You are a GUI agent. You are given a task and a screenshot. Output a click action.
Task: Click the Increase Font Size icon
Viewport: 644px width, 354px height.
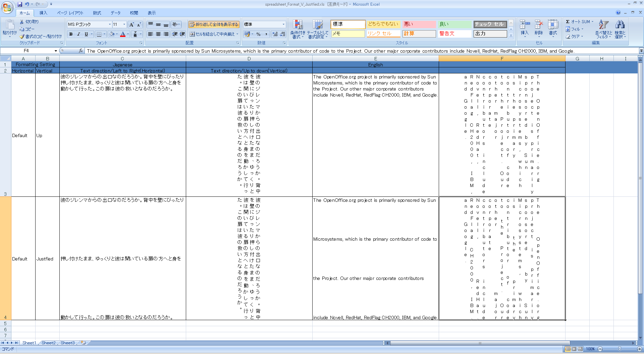[x=131, y=24]
